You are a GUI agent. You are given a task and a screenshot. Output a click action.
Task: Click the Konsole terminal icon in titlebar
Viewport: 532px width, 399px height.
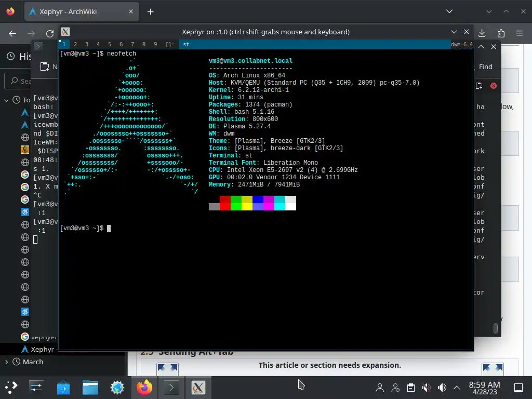pyautogui.click(x=38, y=46)
